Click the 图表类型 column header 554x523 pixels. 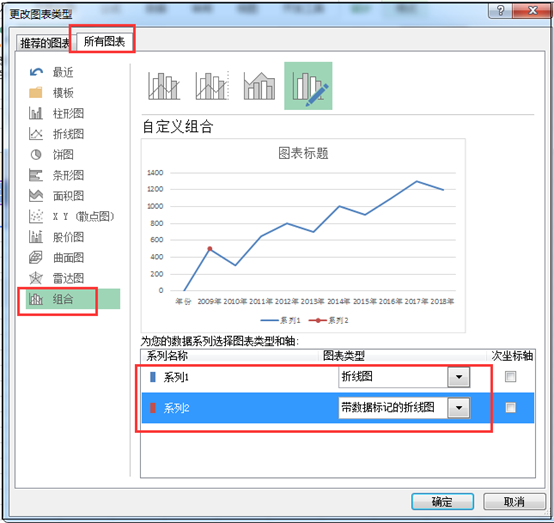pos(344,355)
